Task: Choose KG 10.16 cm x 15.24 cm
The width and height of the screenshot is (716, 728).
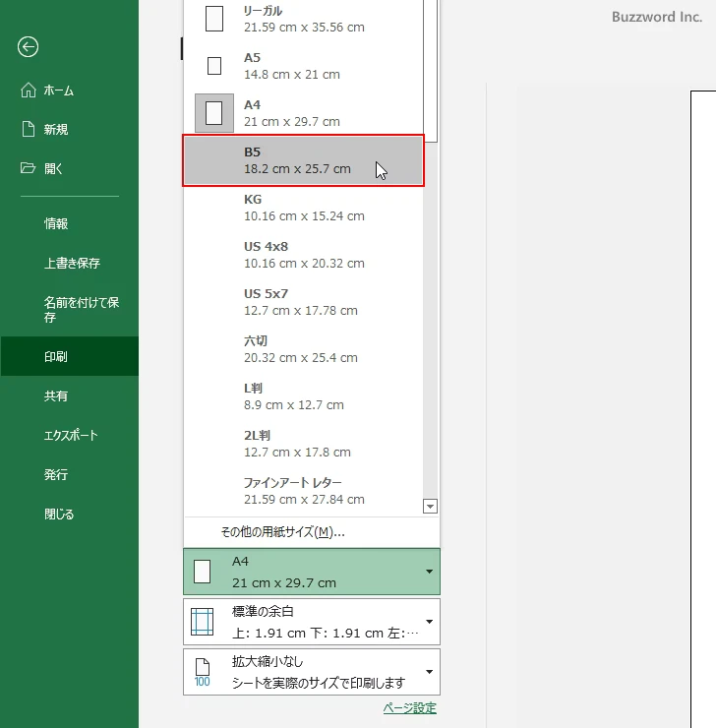Action: tap(303, 208)
